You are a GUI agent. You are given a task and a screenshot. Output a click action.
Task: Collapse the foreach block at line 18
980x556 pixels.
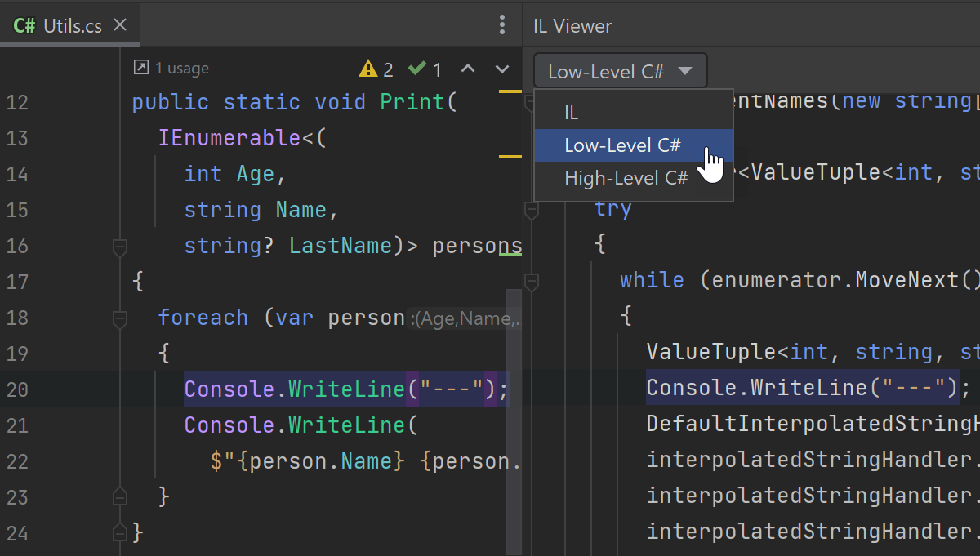120,318
